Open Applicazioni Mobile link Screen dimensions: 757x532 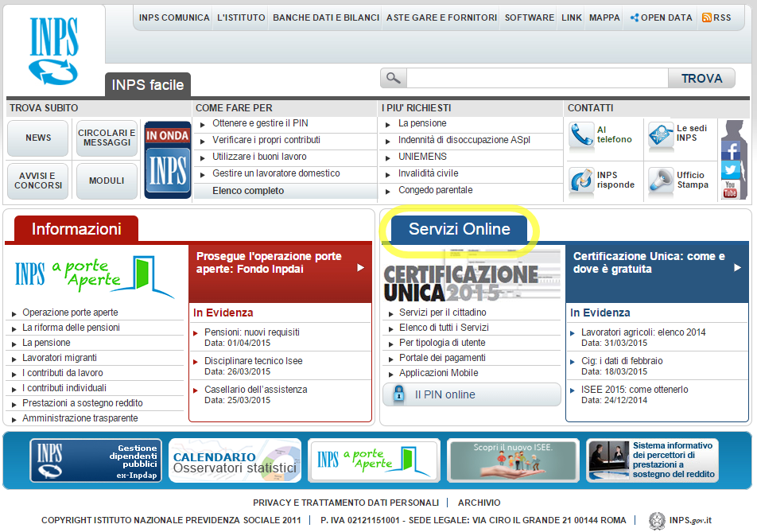coord(439,373)
